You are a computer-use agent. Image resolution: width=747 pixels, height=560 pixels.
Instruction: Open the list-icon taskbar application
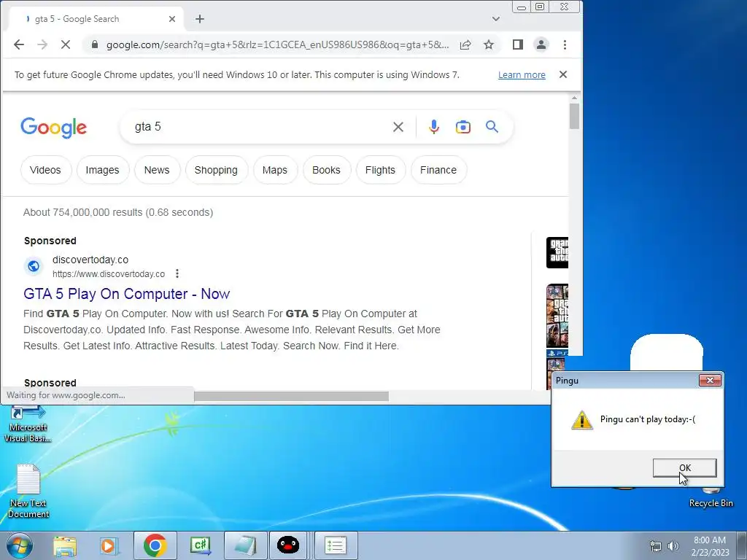tap(335, 545)
